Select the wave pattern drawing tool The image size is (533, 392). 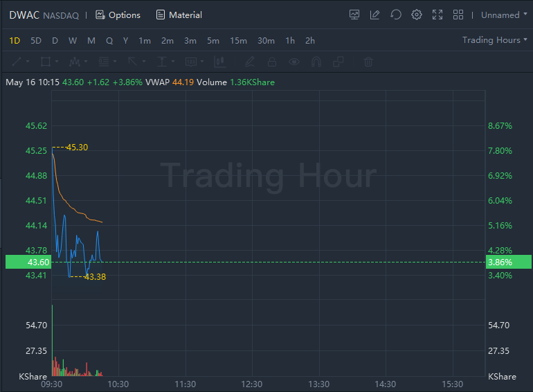point(75,62)
